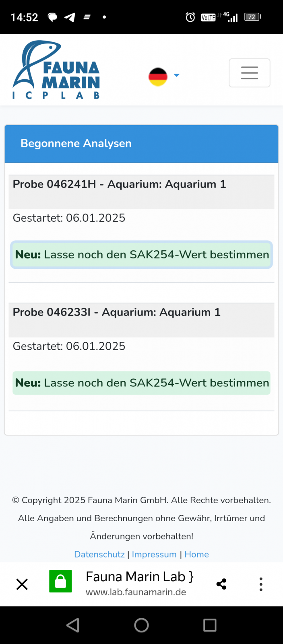Tap the www.lab.faunamarin.de address text
This screenshot has width=283, height=644.
[136, 592]
